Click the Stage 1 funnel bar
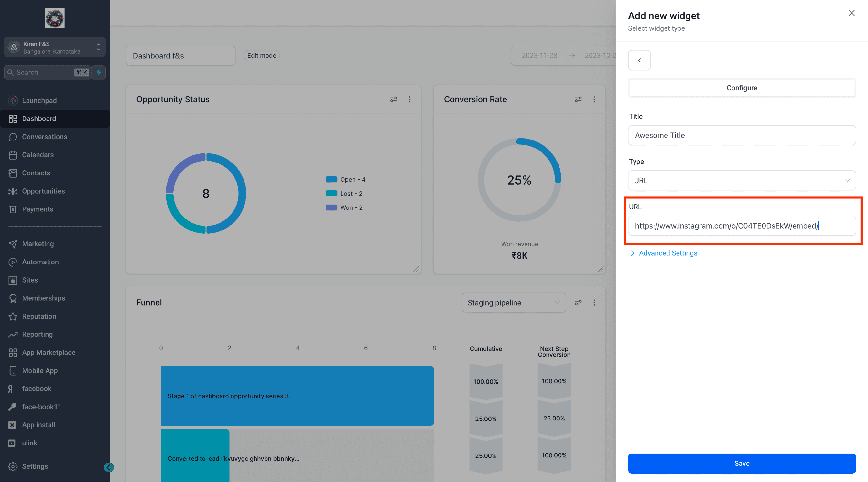The image size is (868, 482). coord(298,396)
